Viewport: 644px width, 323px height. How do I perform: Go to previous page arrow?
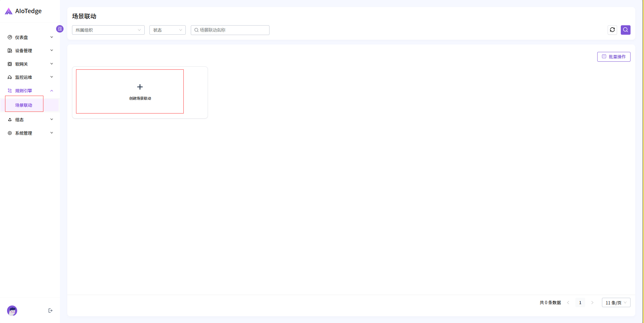(568, 302)
